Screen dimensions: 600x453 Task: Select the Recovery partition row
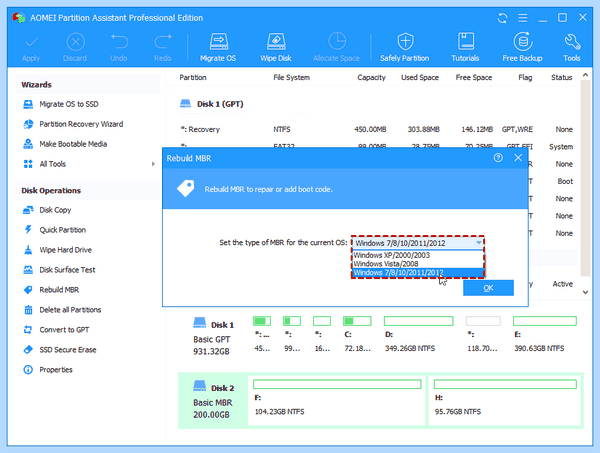pos(377,129)
